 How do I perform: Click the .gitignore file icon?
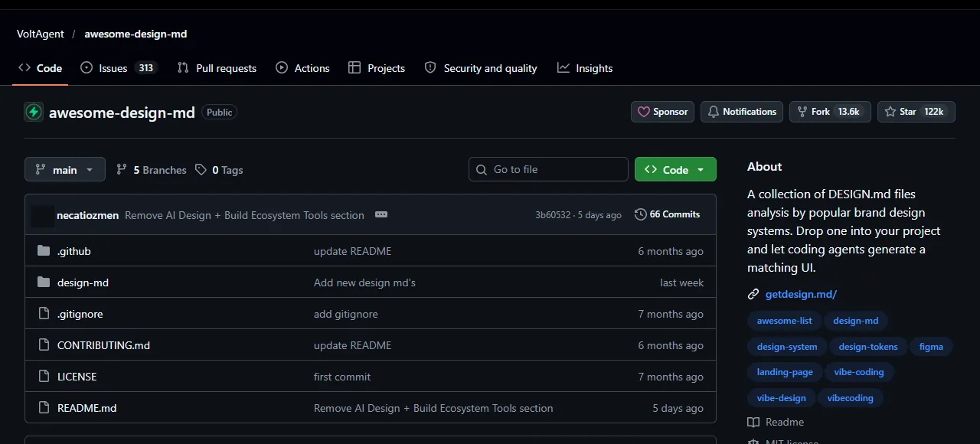coord(44,314)
